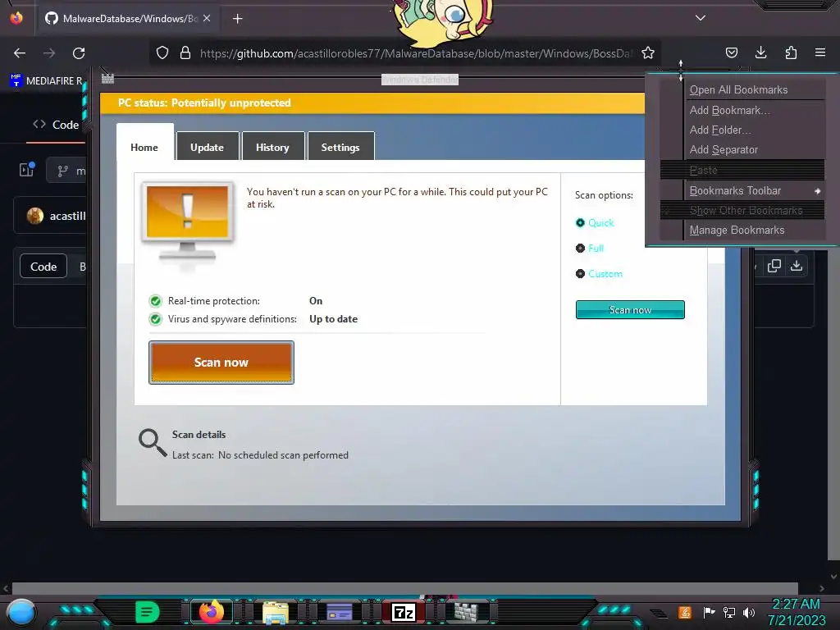
Task: List all tabs with the chevron button
Action: tap(701, 18)
